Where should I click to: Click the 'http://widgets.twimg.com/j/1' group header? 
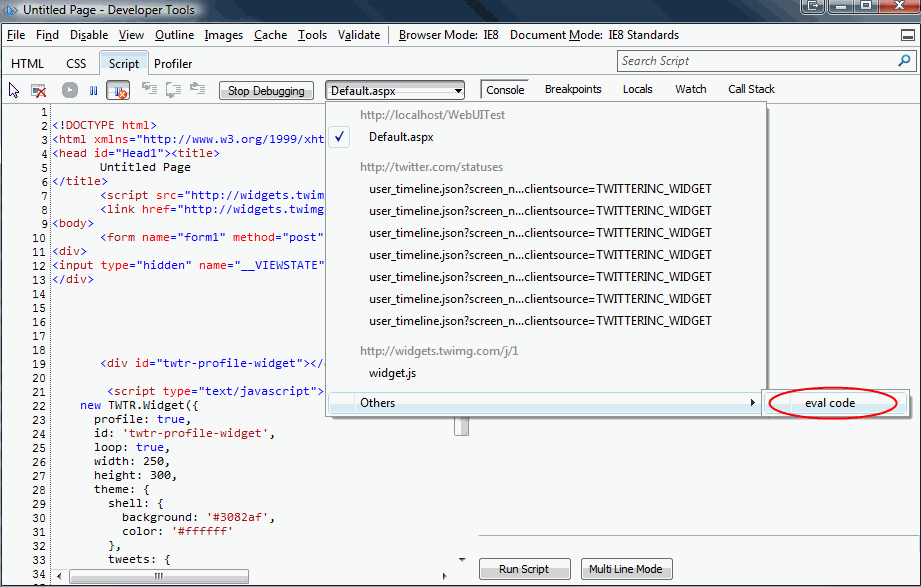[439, 351]
